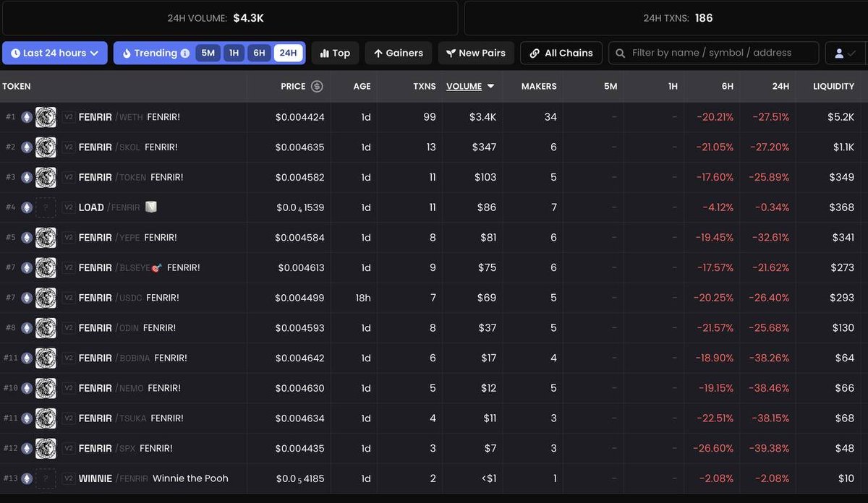Switch to the Gainers tab
The image size is (868, 503).
click(399, 53)
